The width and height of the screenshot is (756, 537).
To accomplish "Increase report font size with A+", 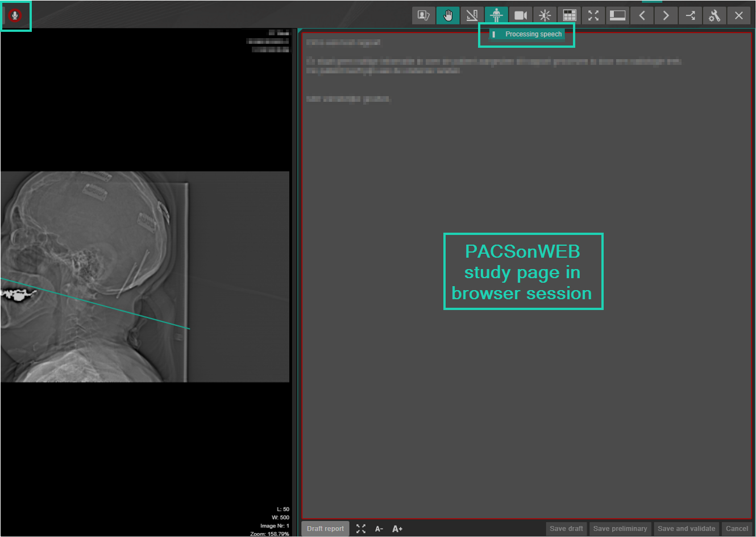I will [x=397, y=529].
